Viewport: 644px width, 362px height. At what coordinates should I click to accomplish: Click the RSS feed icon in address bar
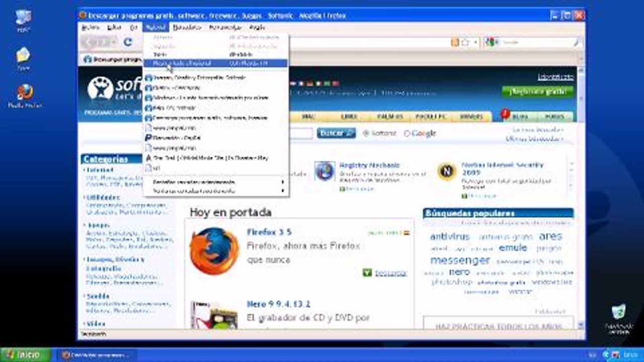click(455, 43)
